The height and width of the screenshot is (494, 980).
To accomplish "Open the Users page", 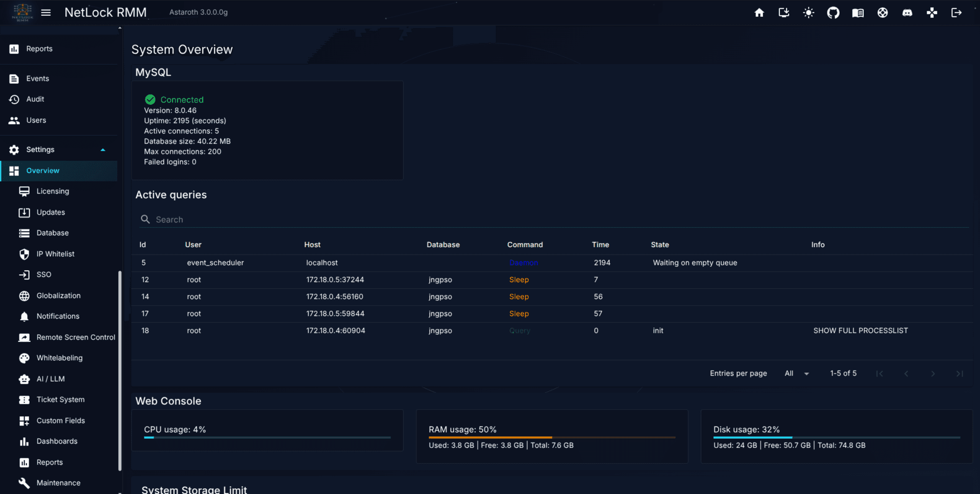I will pos(59,120).
